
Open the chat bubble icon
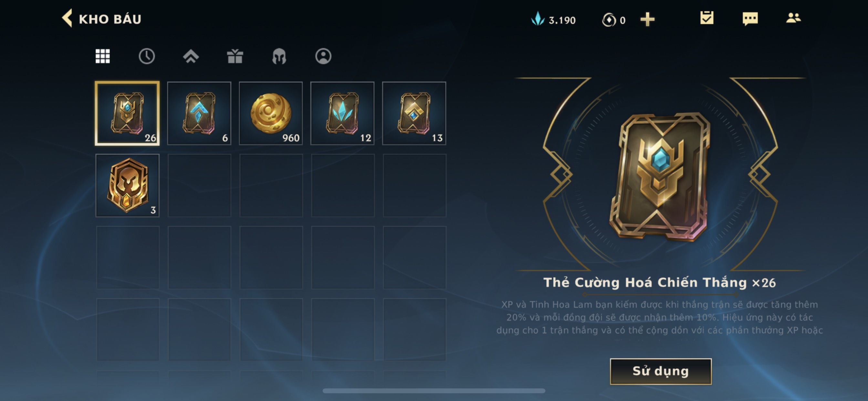pos(750,18)
